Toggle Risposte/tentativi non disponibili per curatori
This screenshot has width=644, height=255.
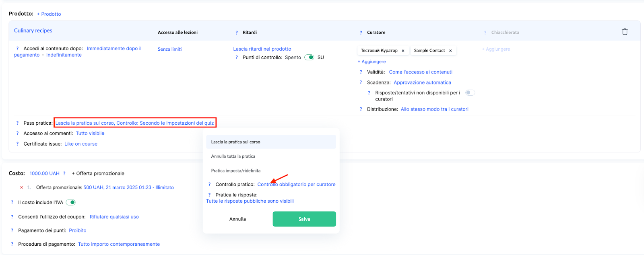pyautogui.click(x=470, y=93)
